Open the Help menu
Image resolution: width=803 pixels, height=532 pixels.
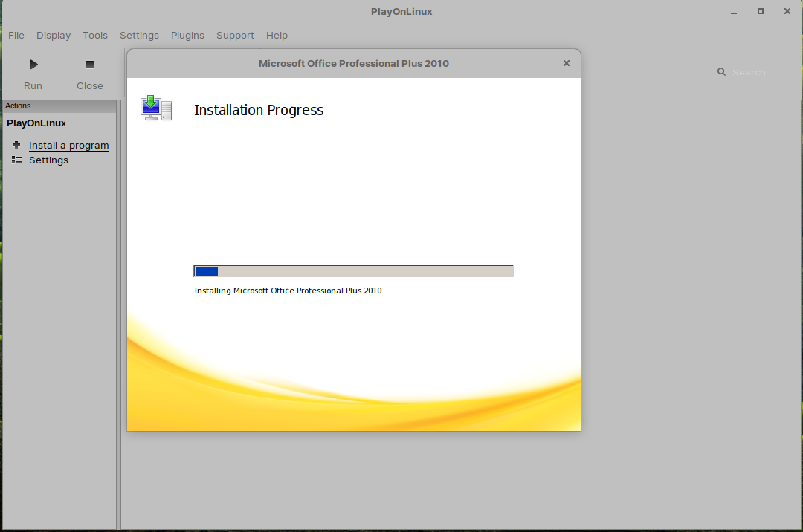point(277,36)
